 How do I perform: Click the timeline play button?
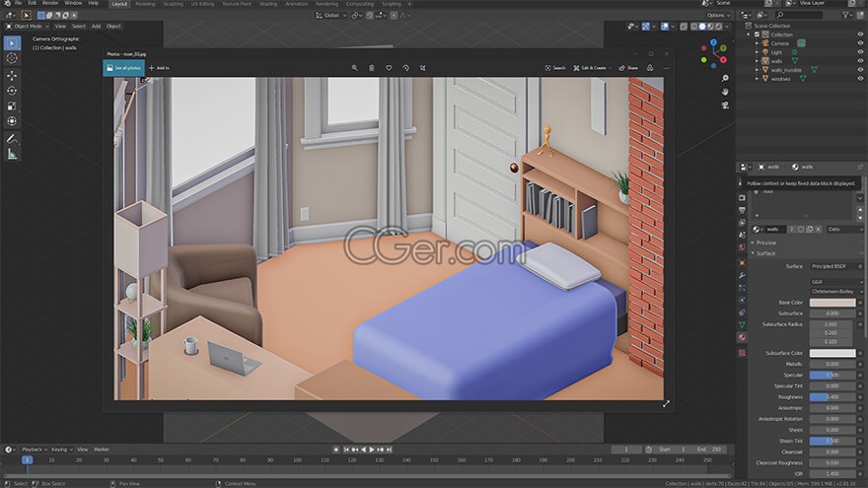(x=372, y=450)
